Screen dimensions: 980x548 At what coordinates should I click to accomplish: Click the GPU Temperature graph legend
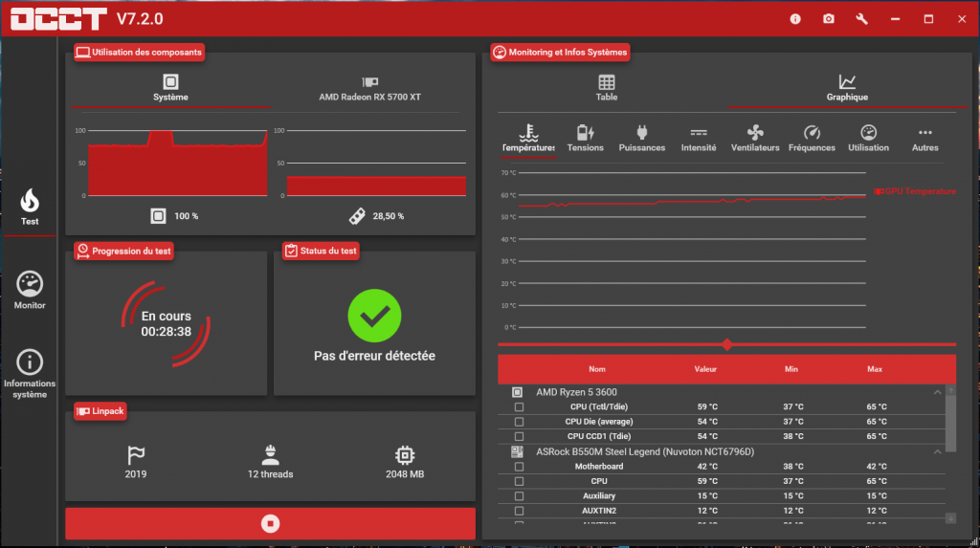pos(915,191)
